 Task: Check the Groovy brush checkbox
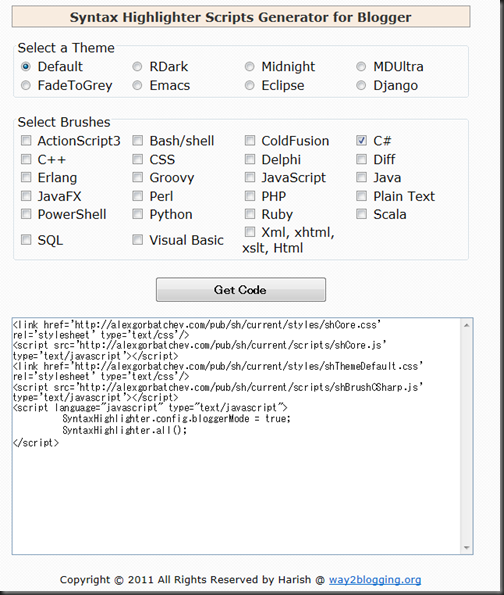(x=137, y=177)
